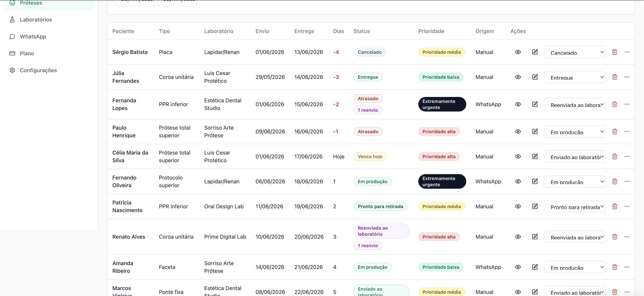View Fernando Oliveira's record via eye icon
Image resolution: width=644 pixels, height=296 pixels.
[x=518, y=181]
